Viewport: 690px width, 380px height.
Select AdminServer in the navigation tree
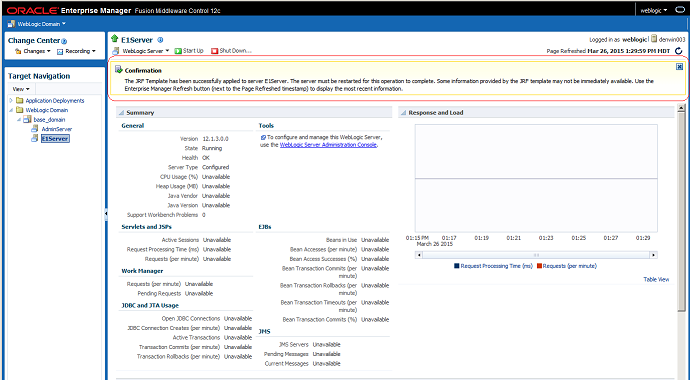coord(57,129)
